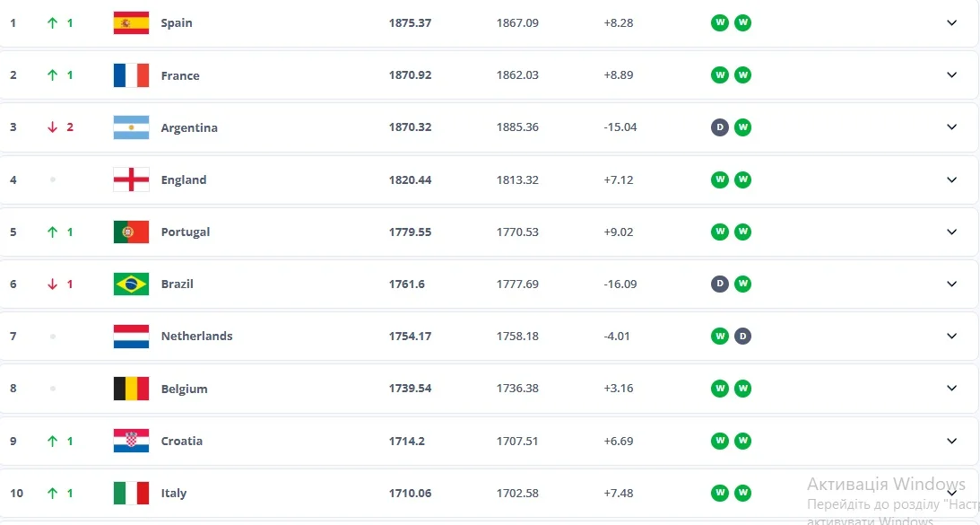Click the Croatia flag icon
This screenshot has width=980, height=525.
(131, 441)
